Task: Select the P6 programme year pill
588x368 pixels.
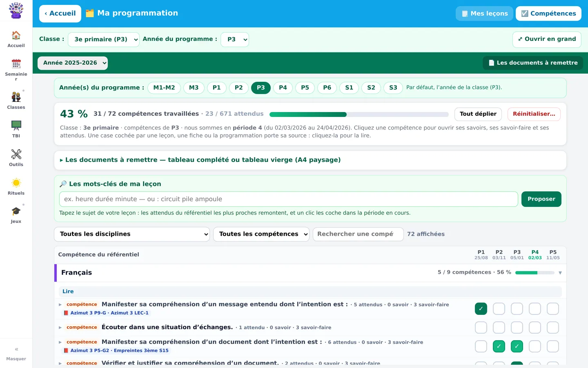Action: pos(327,88)
